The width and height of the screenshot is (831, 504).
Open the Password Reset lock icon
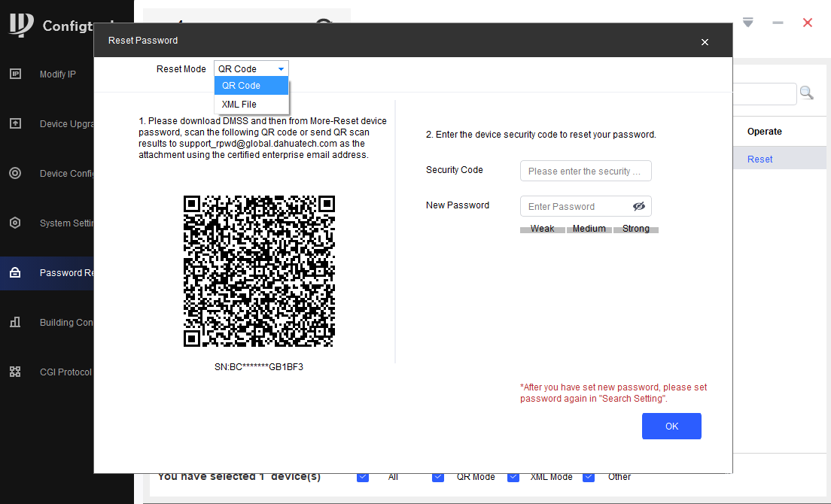coord(15,272)
